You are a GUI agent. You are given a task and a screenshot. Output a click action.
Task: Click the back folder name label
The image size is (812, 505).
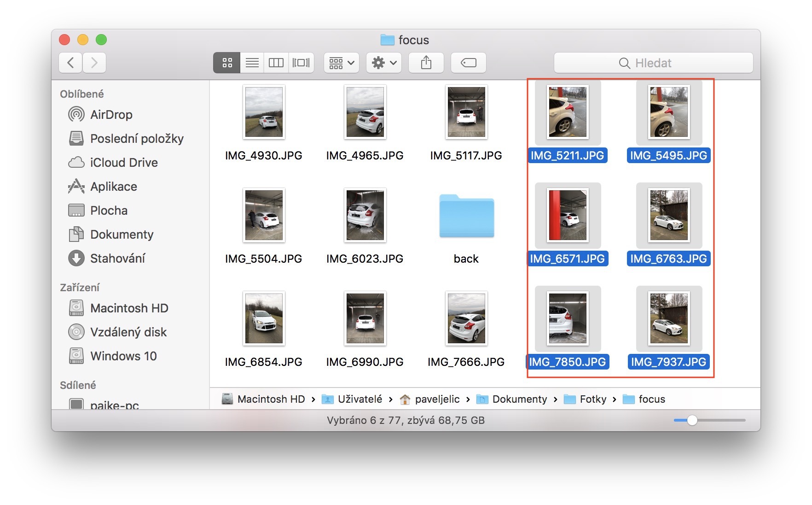466,259
